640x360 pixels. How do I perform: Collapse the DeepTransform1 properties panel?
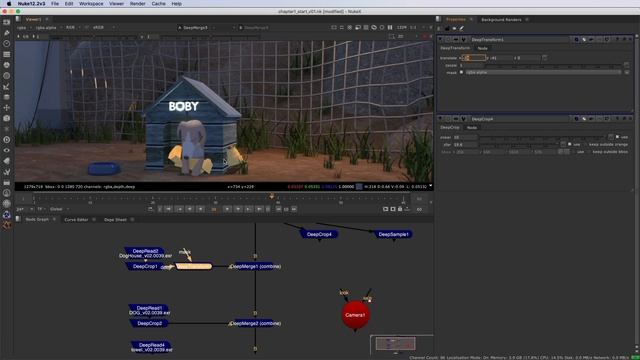(x=440, y=40)
